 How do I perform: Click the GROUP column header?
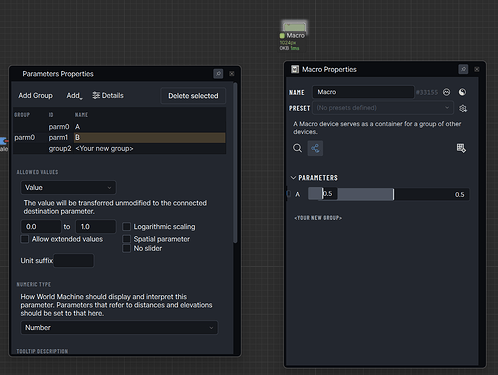(22, 115)
